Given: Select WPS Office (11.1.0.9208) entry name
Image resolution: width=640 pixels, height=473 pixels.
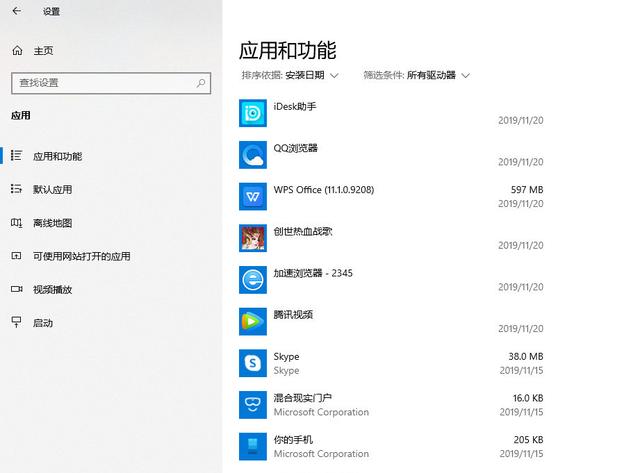Looking at the screenshot, I should tap(324, 190).
